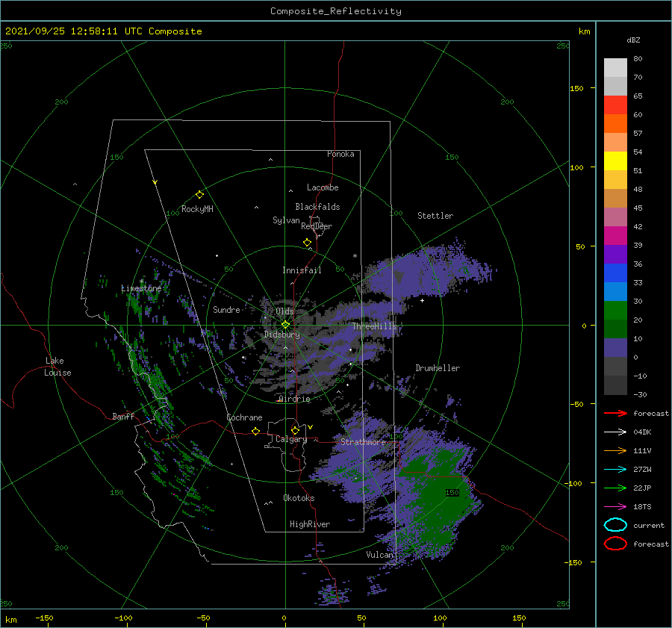Viewport: 672px width, 628px height.
Task: Click the Lake Louise label
Action: [x=57, y=367]
